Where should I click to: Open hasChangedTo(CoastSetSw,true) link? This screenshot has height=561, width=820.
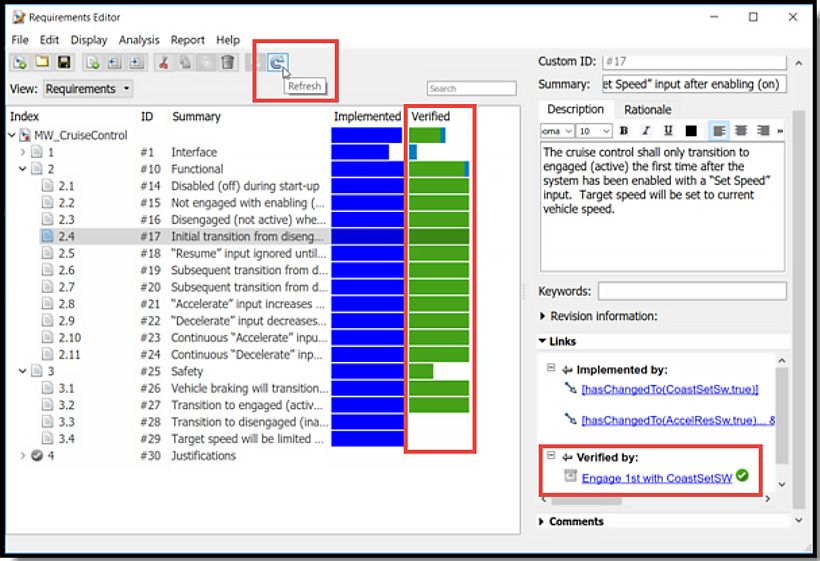click(669, 389)
